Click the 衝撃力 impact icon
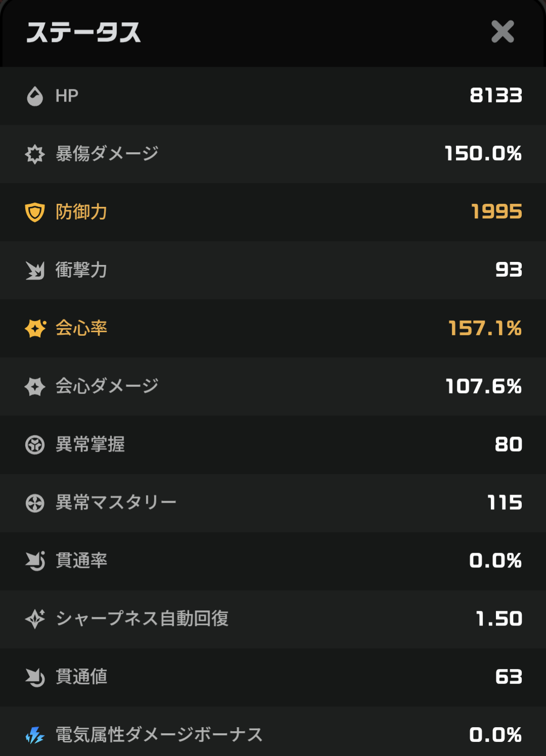The width and height of the screenshot is (546, 756). click(x=35, y=270)
